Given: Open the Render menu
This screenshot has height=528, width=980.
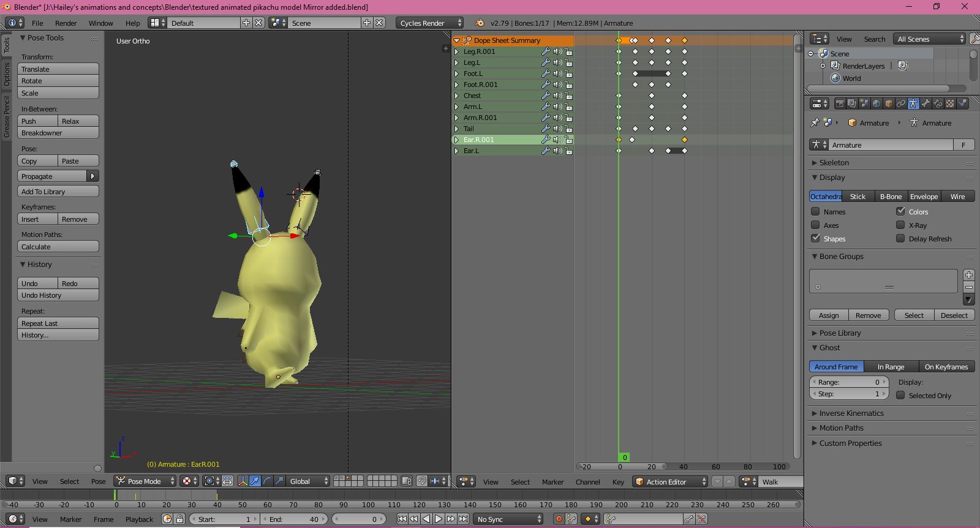Looking at the screenshot, I should (x=66, y=23).
